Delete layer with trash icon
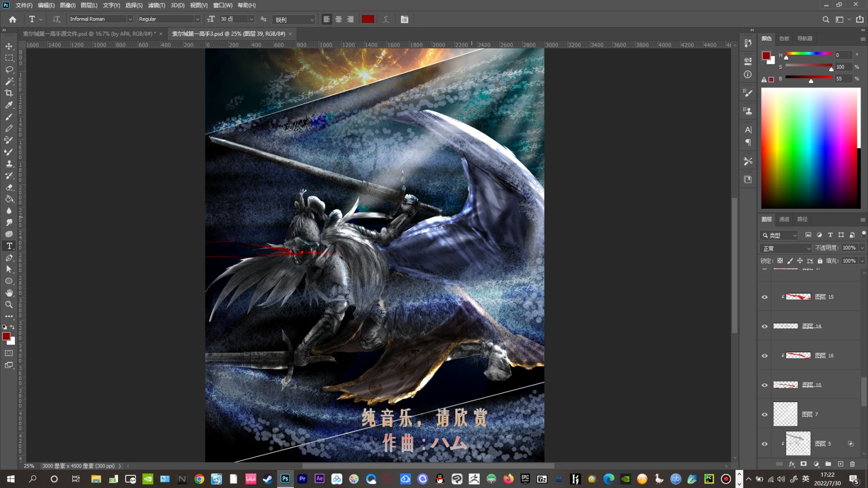Image resolution: width=868 pixels, height=488 pixels. pyautogui.click(x=852, y=464)
